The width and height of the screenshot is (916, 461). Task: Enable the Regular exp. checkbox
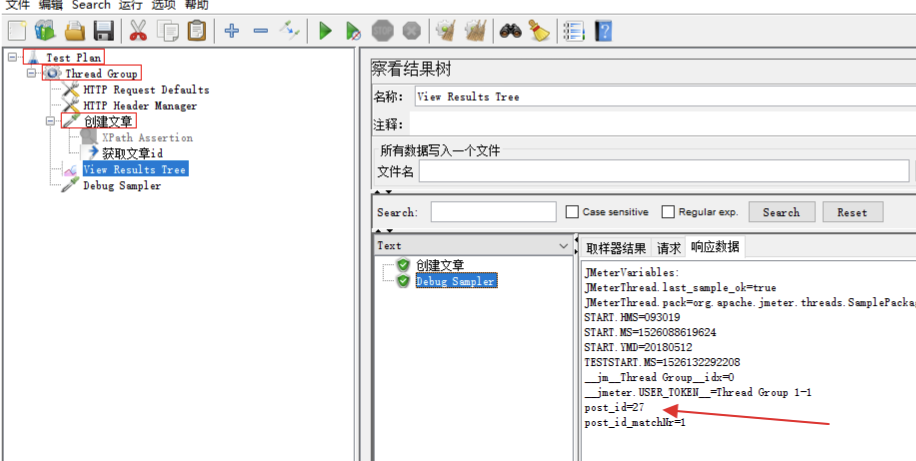point(668,212)
